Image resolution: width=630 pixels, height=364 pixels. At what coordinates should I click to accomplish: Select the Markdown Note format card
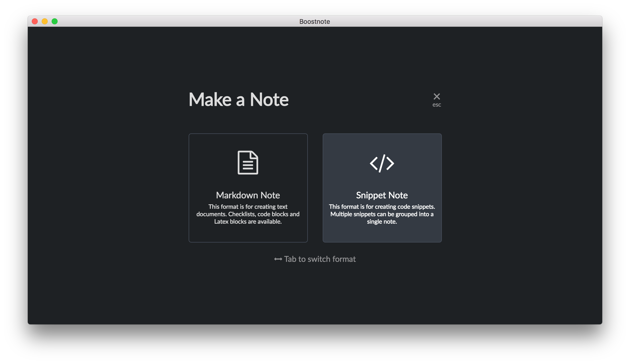click(x=248, y=188)
